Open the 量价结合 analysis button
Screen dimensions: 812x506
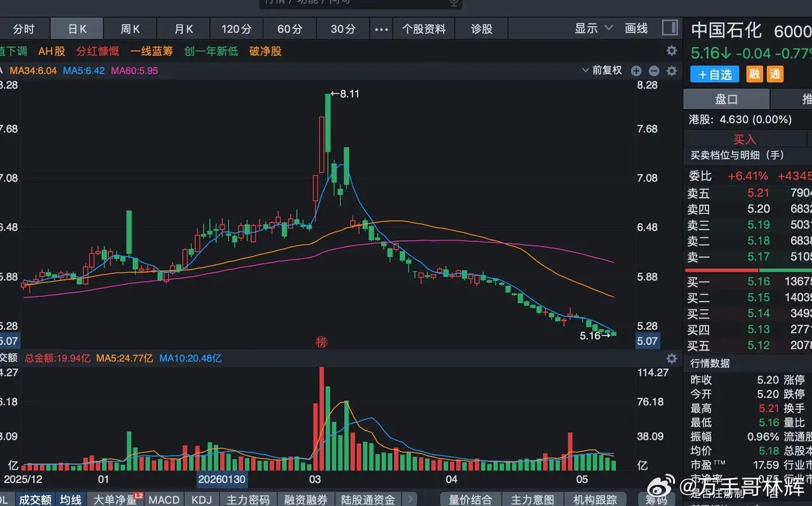(470, 500)
